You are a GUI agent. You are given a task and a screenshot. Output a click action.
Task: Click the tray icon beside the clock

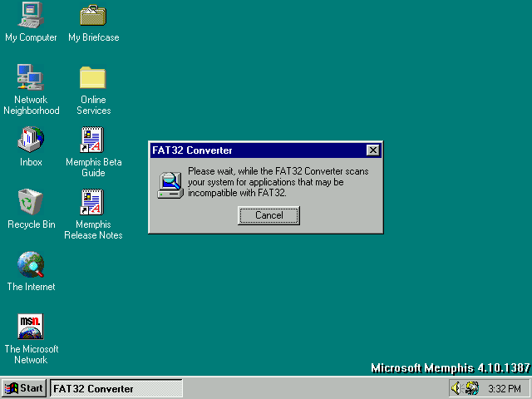pos(472,388)
